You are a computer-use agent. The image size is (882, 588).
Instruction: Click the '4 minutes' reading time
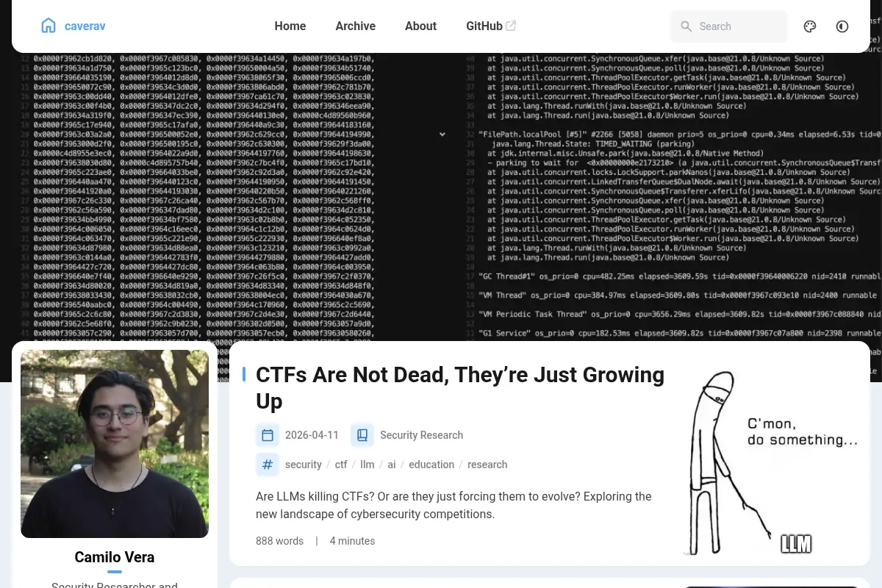(352, 541)
